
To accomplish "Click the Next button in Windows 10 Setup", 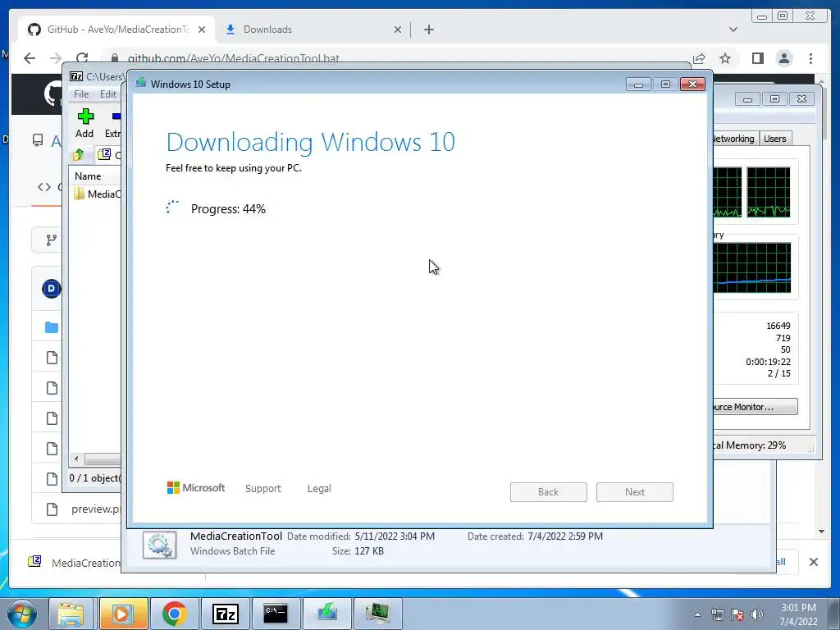I will (635, 492).
